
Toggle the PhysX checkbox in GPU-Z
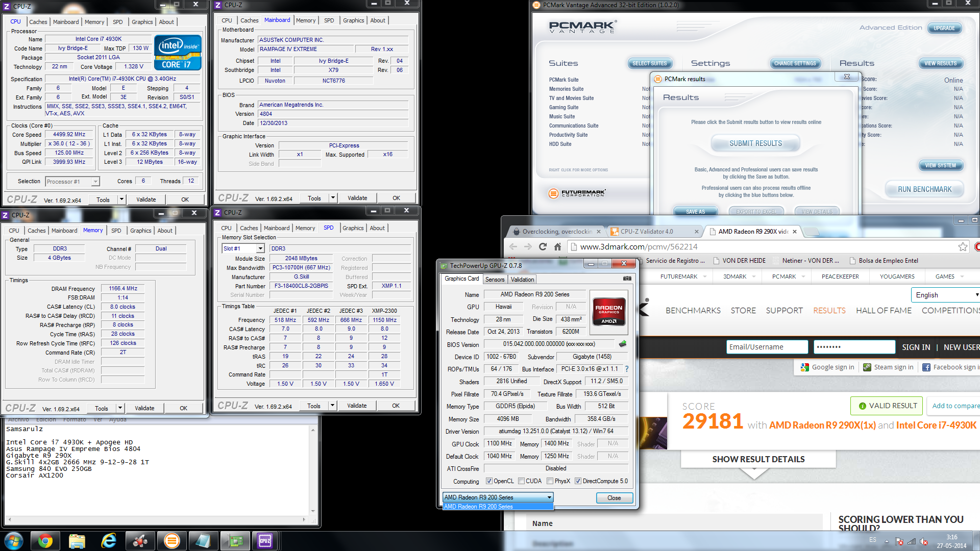click(x=550, y=481)
